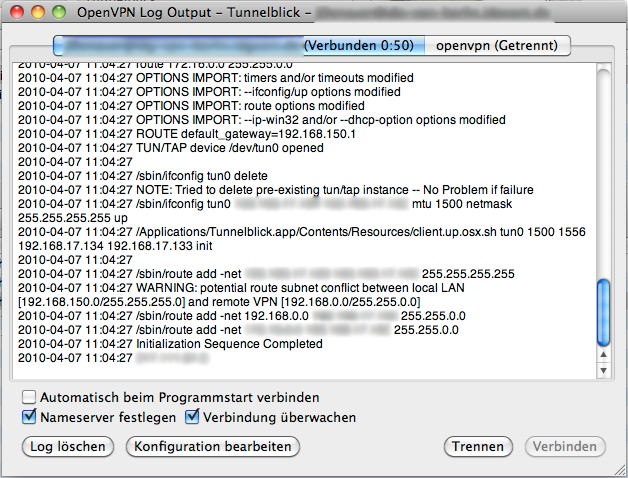Viewport: 628px width, 478px height.
Task: Click log line Initialization Sequence Completed
Action: (x=170, y=344)
